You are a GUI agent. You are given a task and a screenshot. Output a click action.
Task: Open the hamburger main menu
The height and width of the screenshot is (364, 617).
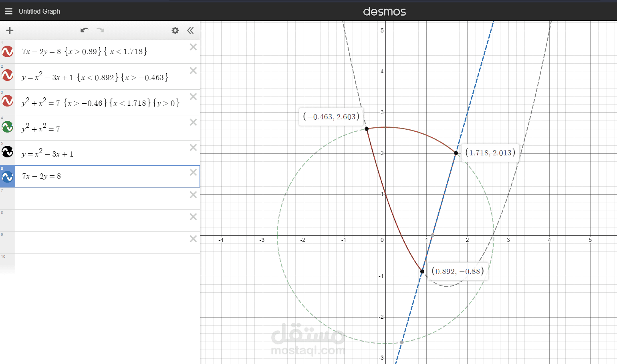(x=9, y=11)
